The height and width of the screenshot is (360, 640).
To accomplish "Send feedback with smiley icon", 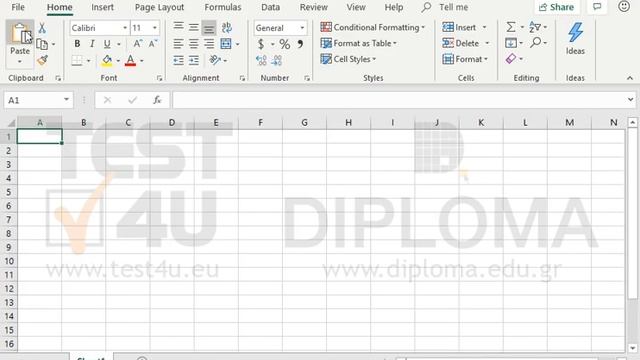I will 624,7.
